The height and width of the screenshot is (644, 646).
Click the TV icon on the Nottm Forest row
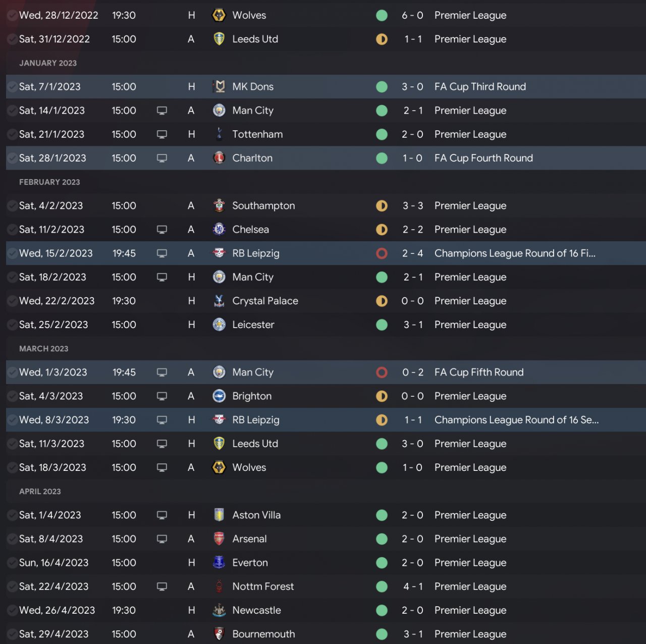coord(162,586)
